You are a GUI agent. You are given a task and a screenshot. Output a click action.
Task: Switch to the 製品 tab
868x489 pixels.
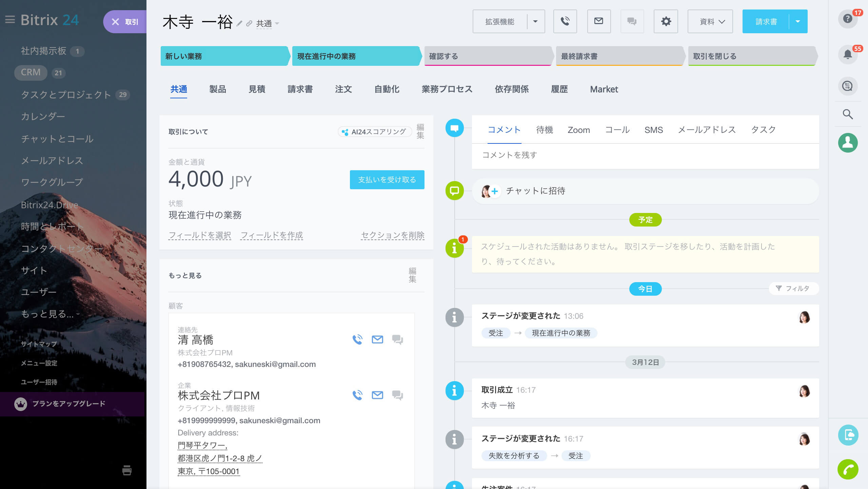pos(217,89)
